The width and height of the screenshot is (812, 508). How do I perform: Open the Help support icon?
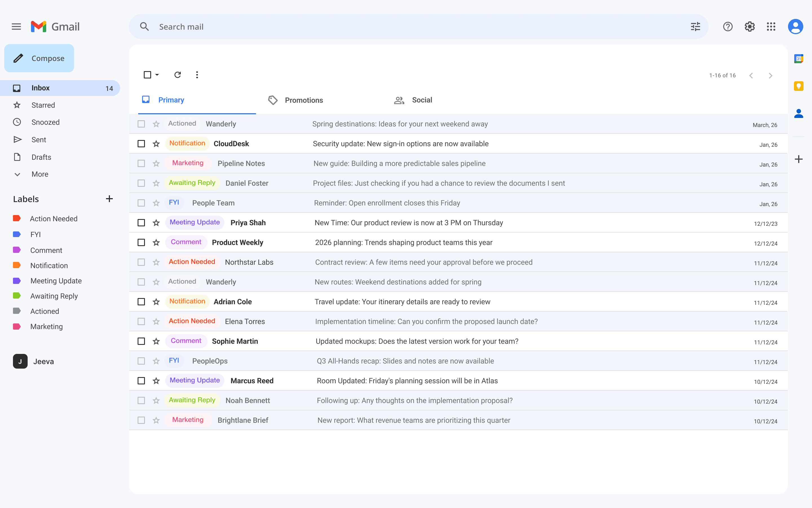pyautogui.click(x=727, y=27)
